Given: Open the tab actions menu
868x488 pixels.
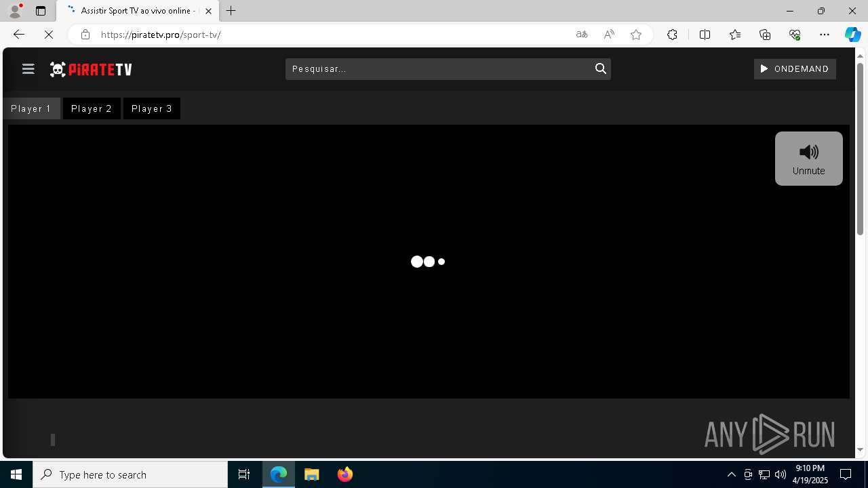Looking at the screenshot, I should [41, 11].
